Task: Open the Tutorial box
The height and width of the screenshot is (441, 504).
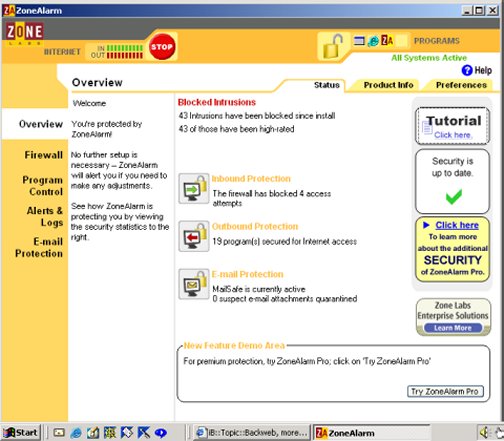Action: coord(452,126)
